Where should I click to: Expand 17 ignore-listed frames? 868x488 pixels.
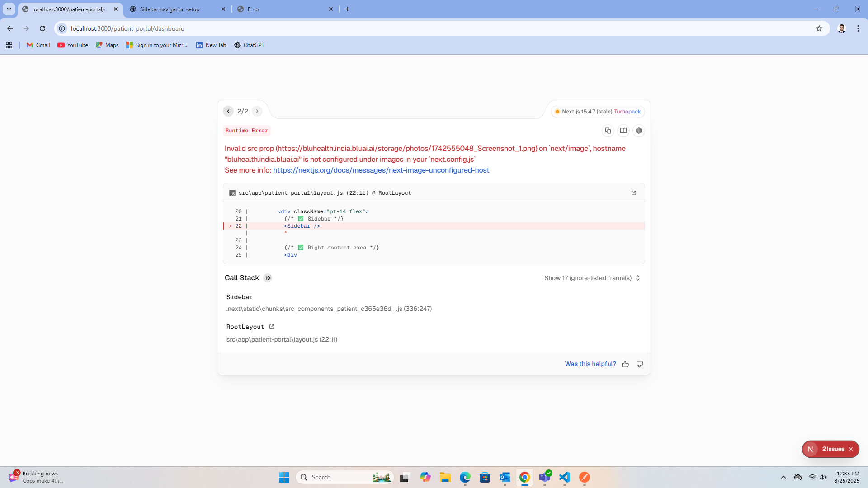[x=592, y=278]
